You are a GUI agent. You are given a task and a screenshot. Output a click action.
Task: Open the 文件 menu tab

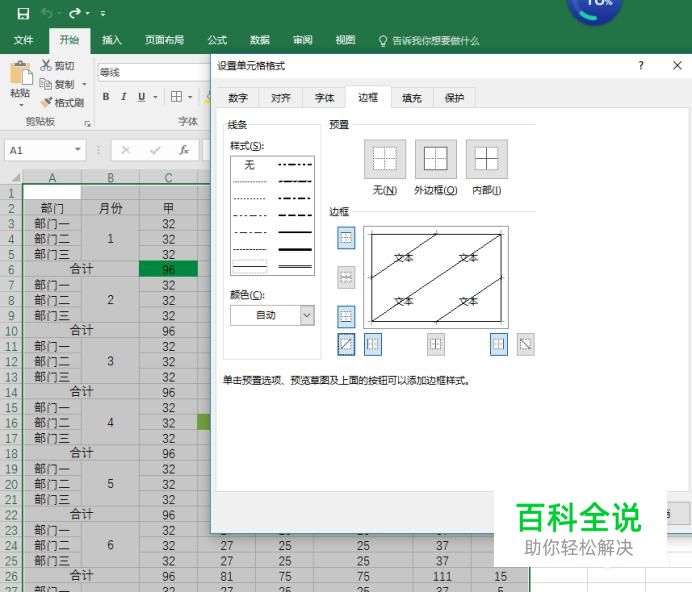tap(23, 41)
